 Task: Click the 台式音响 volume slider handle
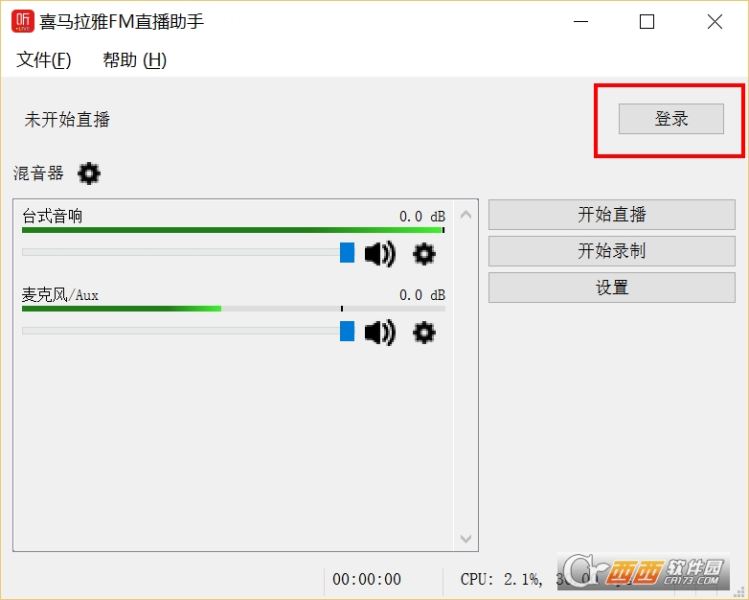coord(347,253)
